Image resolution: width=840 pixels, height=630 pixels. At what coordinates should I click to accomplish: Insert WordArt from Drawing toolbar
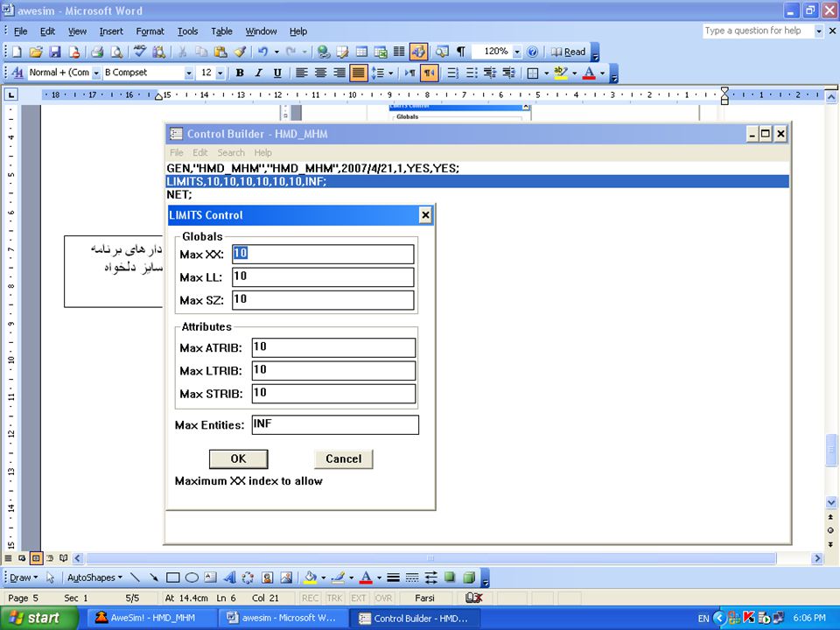(229, 577)
